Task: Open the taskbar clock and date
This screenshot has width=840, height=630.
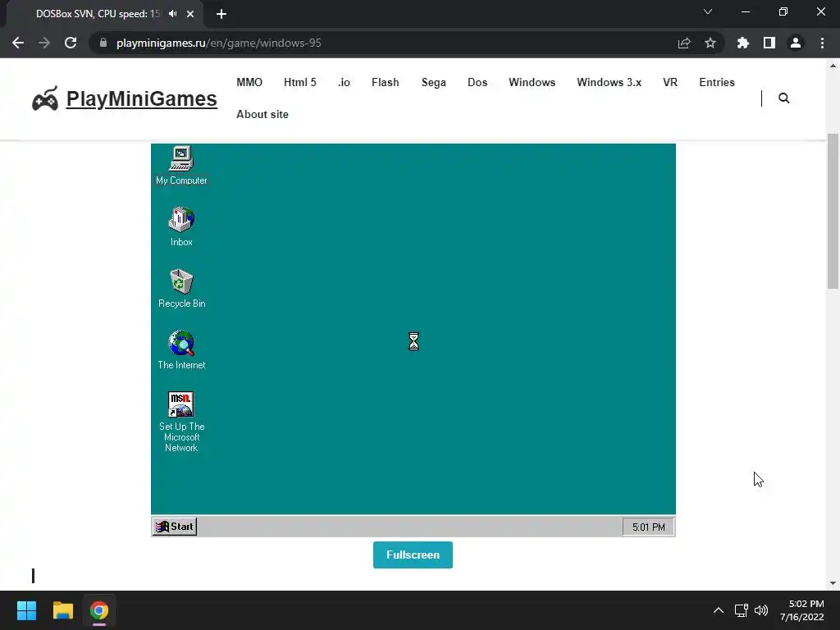Action: (x=802, y=610)
